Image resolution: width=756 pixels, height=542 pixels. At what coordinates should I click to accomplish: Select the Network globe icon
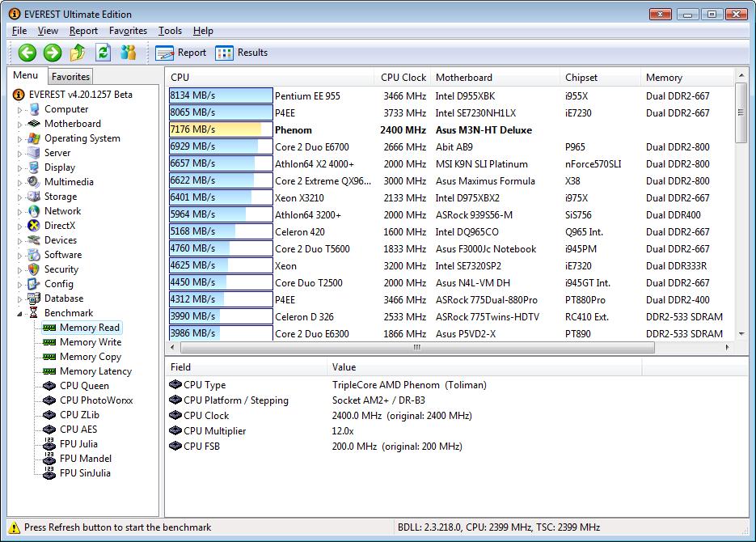click(34, 211)
